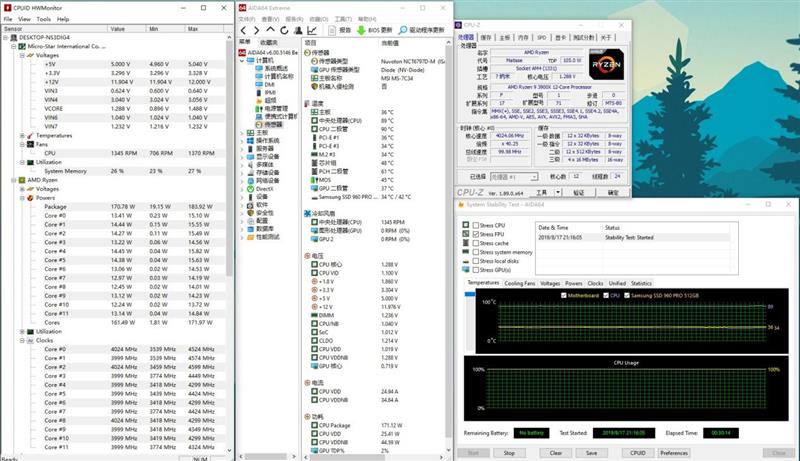Toggle Samsung SSD 960 PRO legend checkbox
The image size is (800, 461).
pyautogui.click(x=627, y=295)
